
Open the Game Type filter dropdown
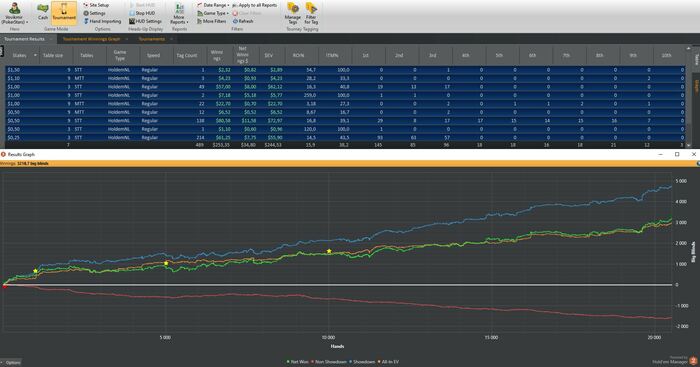pyautogui.click(x=213, y=13)
